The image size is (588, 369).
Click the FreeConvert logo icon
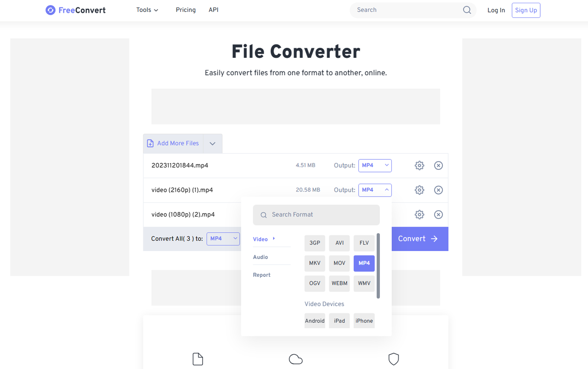click(x=50, y=10)
